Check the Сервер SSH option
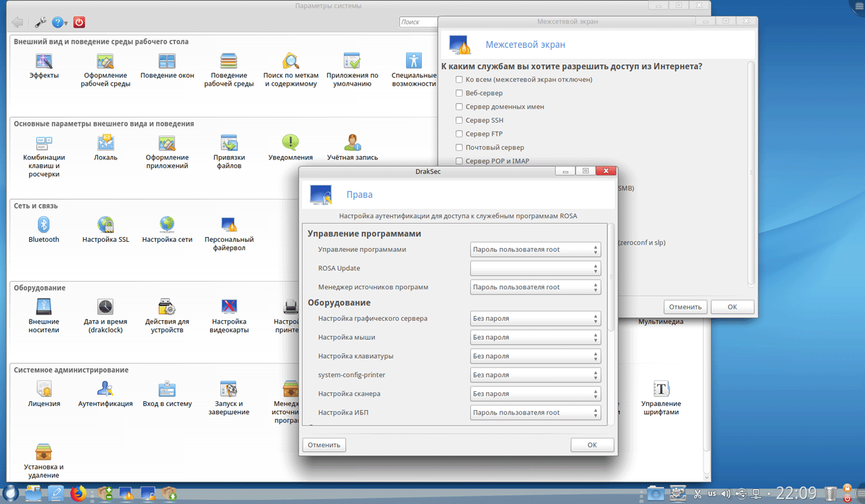Screen dimensions: 865x504 (x=460, y=120)
